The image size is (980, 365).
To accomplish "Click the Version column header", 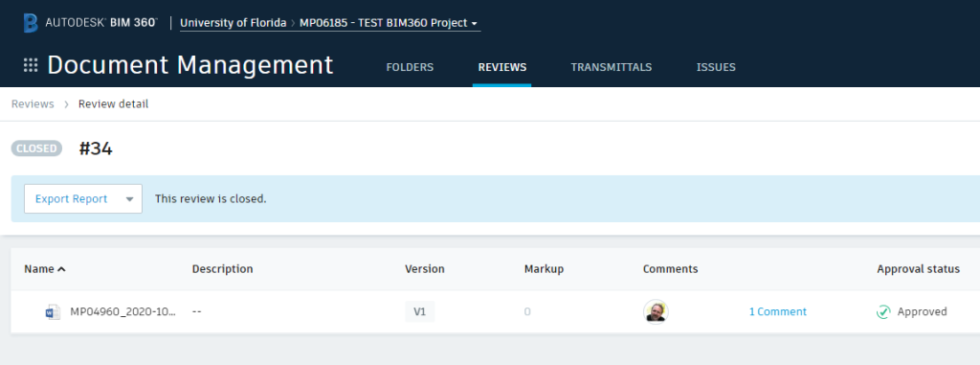I will (x=425, y=269).
